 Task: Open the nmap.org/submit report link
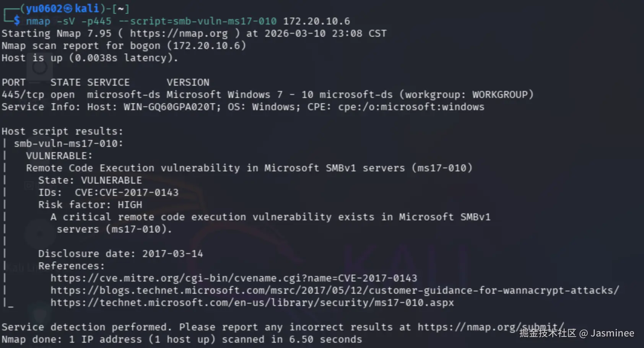pos(491,327)
